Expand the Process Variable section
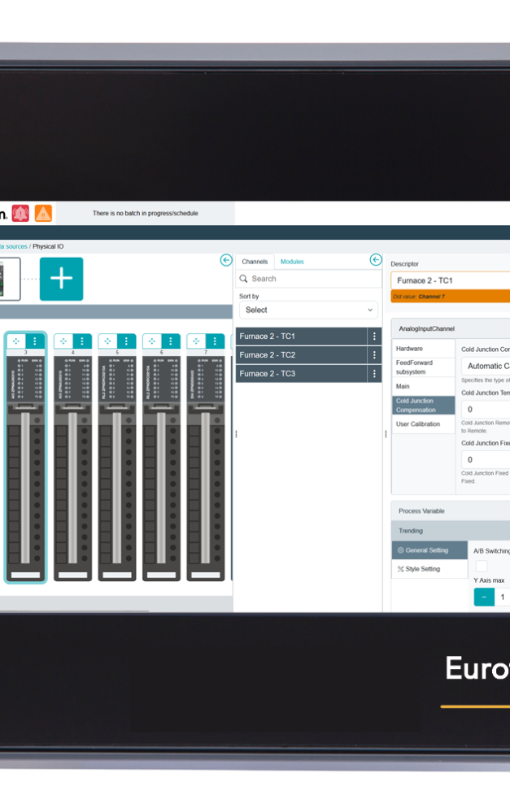This screenshot has height=812, width=510. point(450,511)
